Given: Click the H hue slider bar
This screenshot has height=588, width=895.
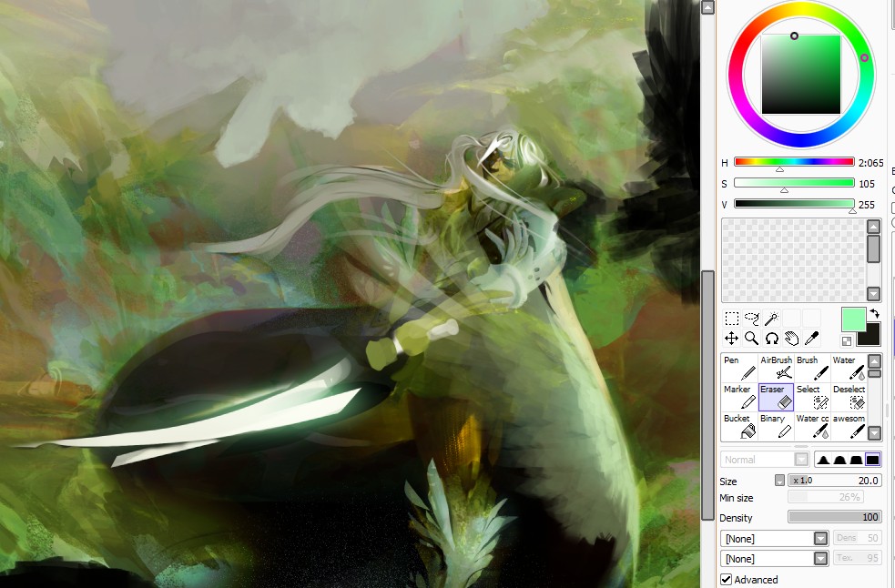Looking at the screenshot, I should [794, 162].
